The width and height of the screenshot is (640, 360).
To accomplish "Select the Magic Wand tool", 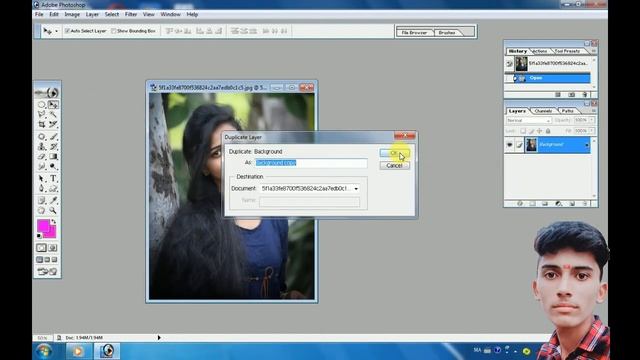I will (53, 114).
